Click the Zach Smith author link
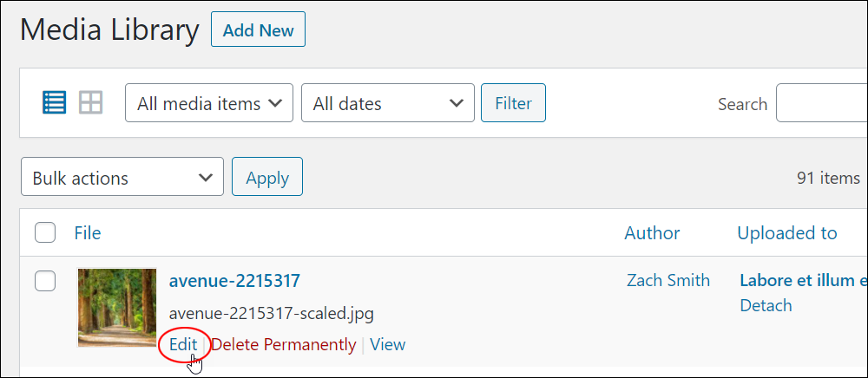The image size is (868, 378). [x=668, y=280]
